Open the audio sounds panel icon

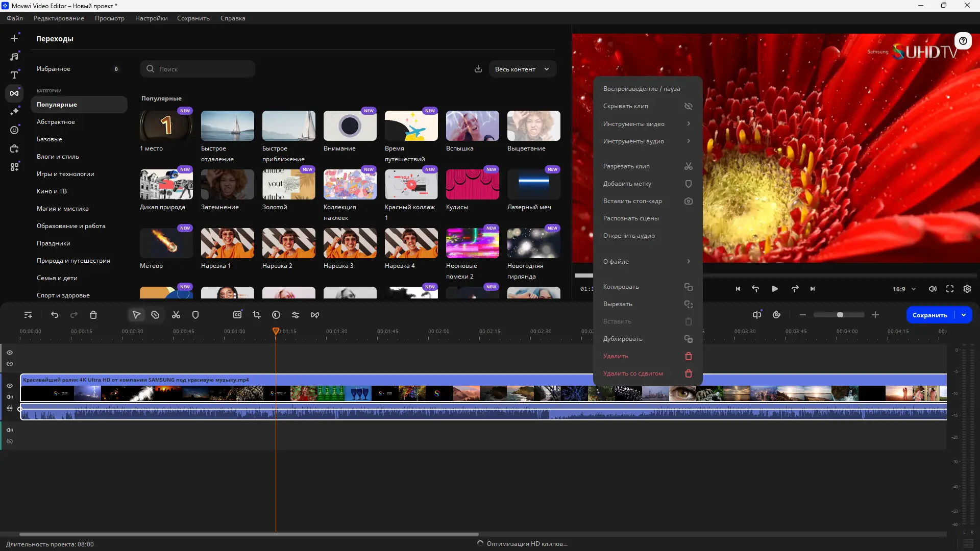click(14, 57)
